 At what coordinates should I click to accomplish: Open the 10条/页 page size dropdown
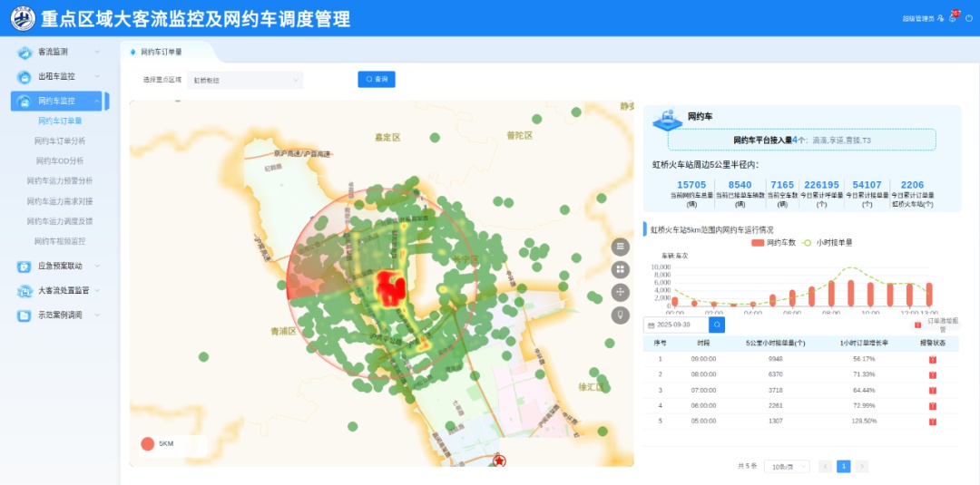(x=786, y=466)
